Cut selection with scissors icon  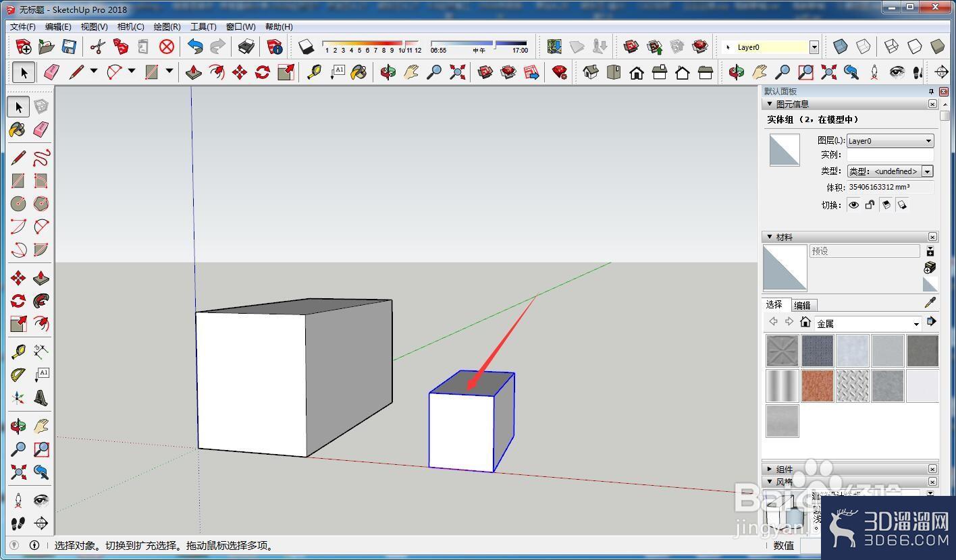point(98,47)
